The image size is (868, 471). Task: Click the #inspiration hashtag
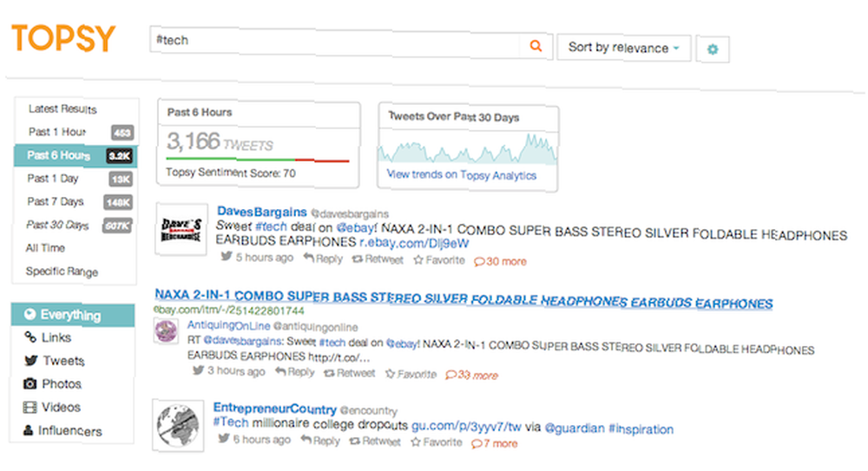(641, 429)
